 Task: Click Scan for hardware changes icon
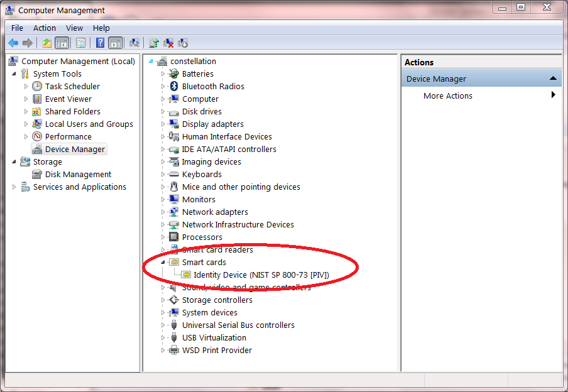134,43
